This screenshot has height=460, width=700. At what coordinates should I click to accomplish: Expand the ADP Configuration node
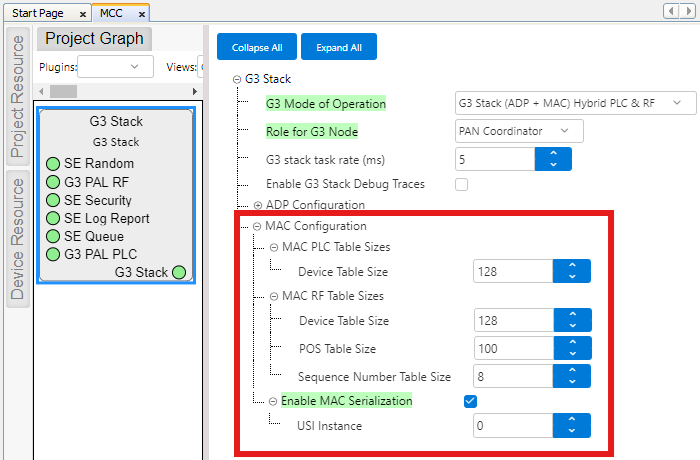pos(257,205)
